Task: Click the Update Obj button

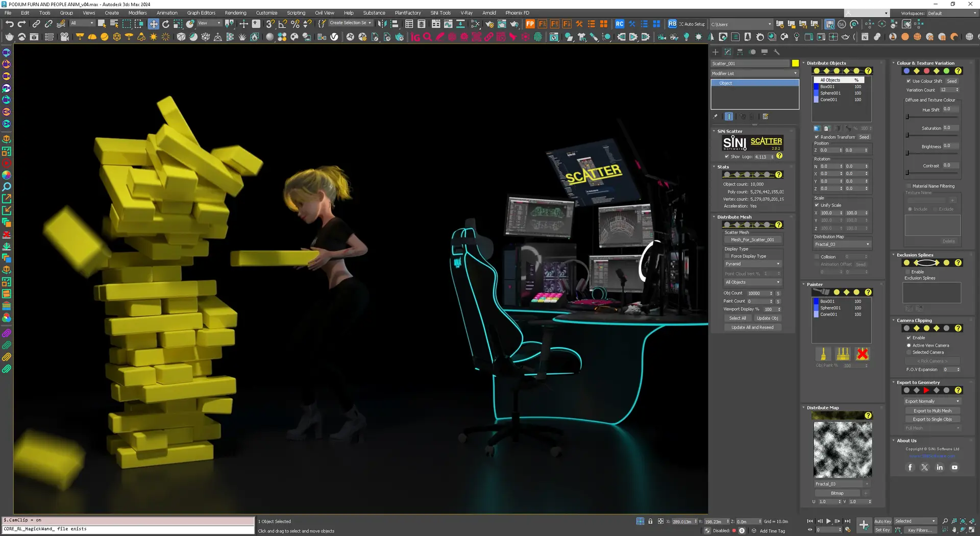Action: (x=767, y=318)
